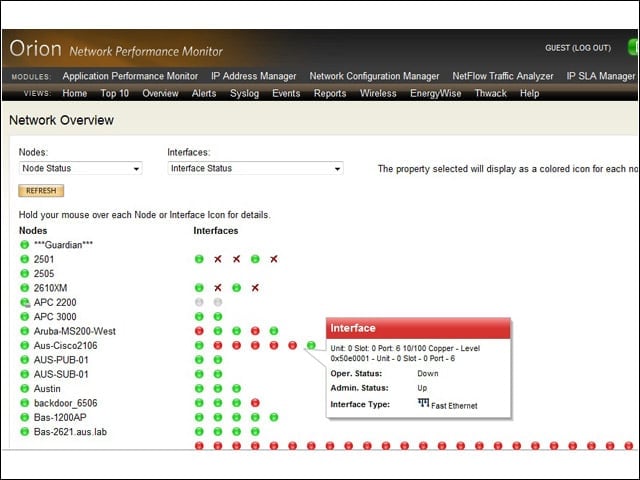Open the 2610XM node link
The image size is (640, 480).
(51, 288)
